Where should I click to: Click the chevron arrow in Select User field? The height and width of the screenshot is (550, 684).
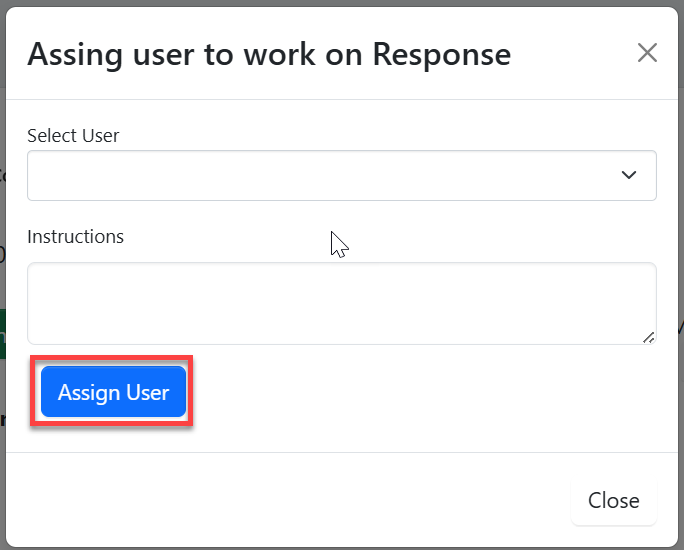pos(629,176)
